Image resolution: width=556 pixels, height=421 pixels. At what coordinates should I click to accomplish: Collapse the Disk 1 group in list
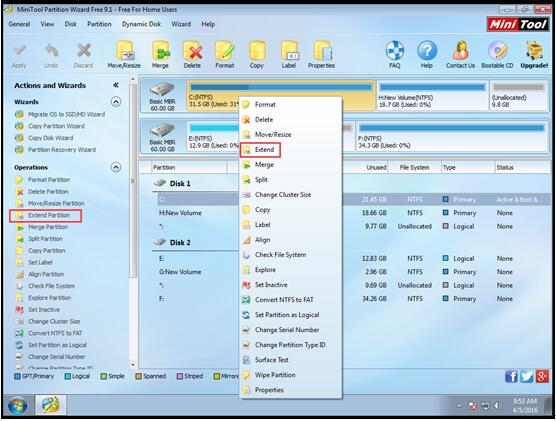coord(160,183)
